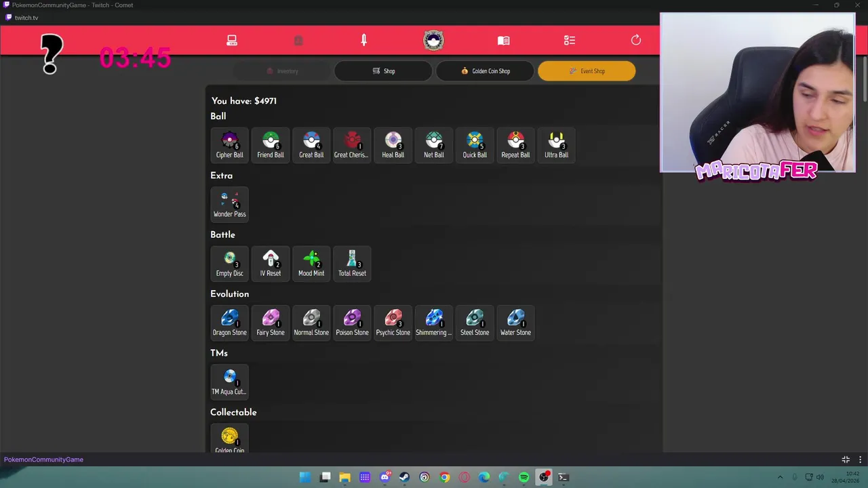Open the computer (PC) icon in the top bar
868x488 pixels.
232,41
